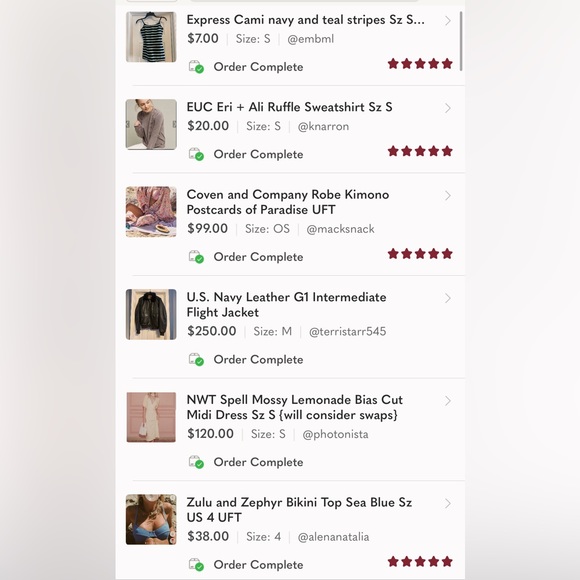
Task: Open seller profile @macksnack
Action: (x=340, y=229)
